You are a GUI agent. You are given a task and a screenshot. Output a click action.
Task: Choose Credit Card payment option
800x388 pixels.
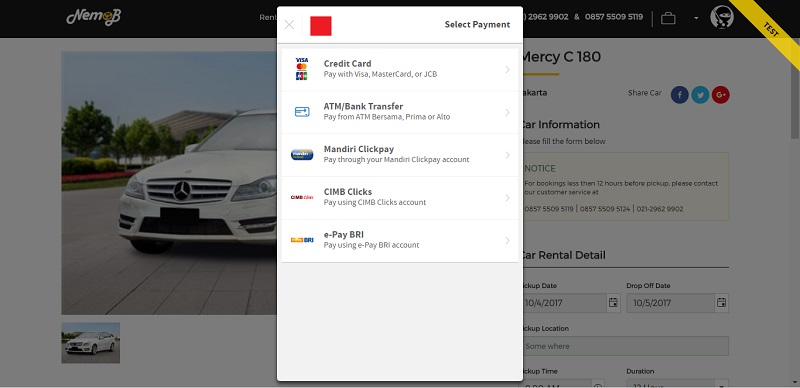400,69
